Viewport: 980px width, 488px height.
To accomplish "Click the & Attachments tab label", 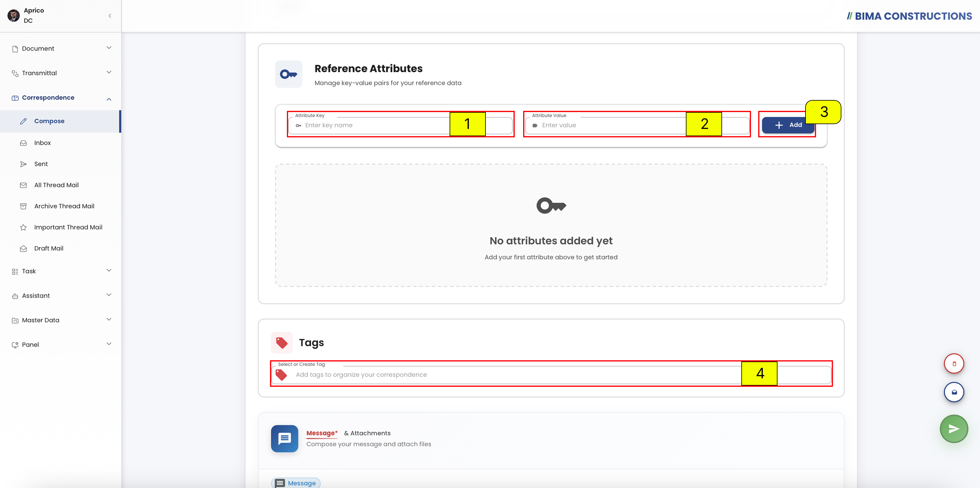I will coord(367,433).
